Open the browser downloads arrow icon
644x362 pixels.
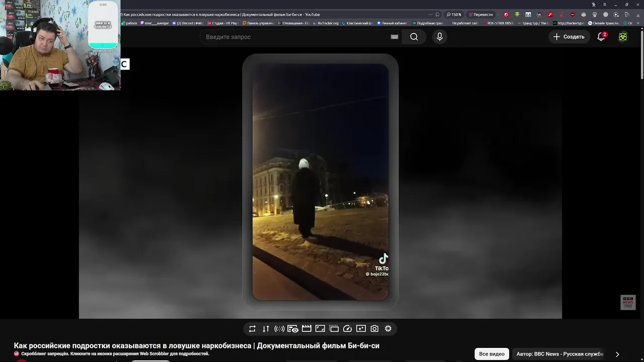638,15
